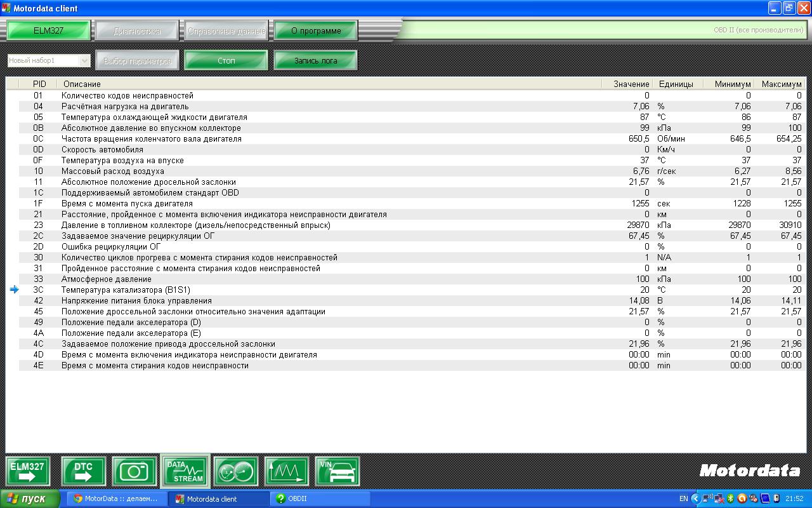
Task: Click the 'Стоп' button
Action: [226, 60]
